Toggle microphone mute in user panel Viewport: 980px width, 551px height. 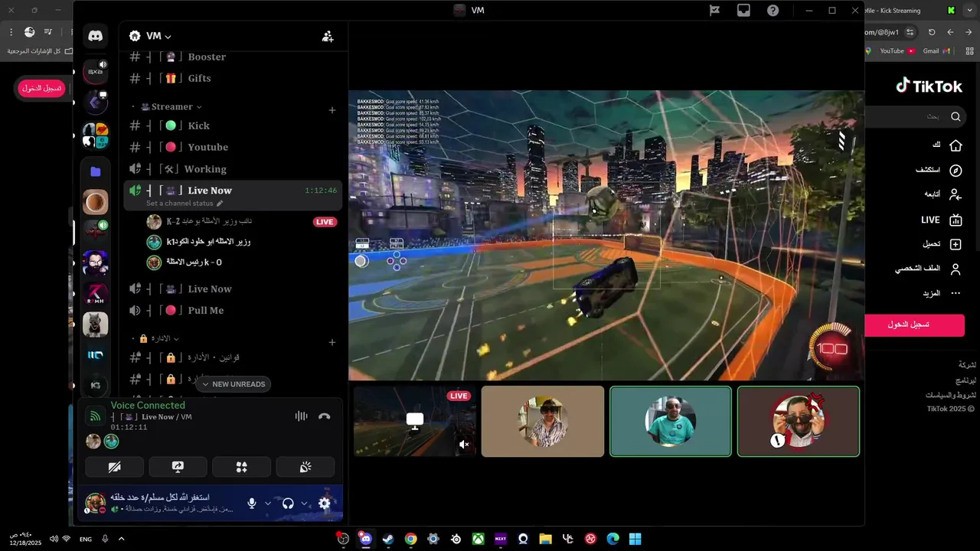(252, 504)
